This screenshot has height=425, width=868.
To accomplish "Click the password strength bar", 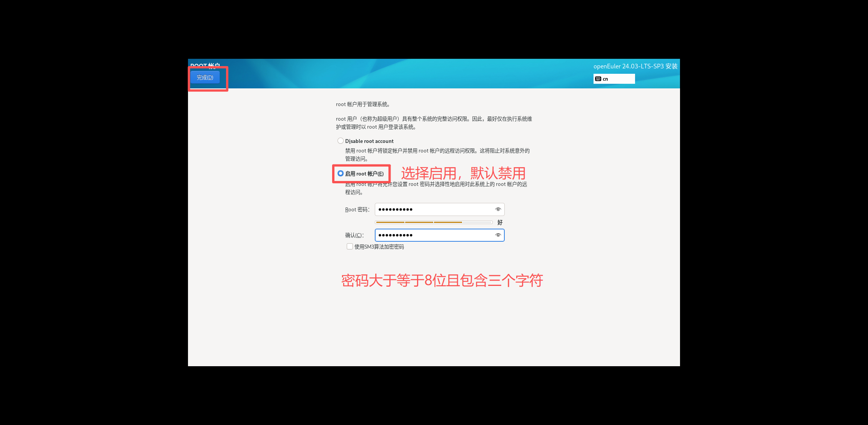I will (434, 222).
